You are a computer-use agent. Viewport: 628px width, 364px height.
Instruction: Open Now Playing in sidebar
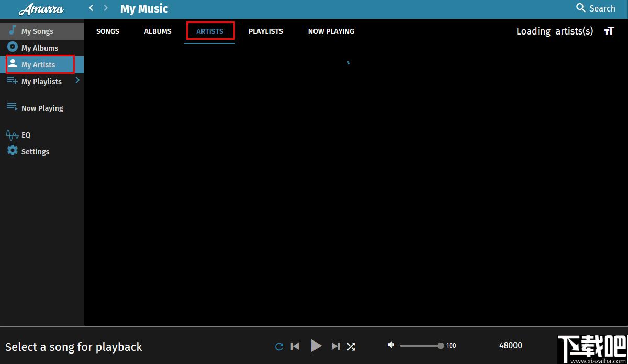[x=42, y=108]
